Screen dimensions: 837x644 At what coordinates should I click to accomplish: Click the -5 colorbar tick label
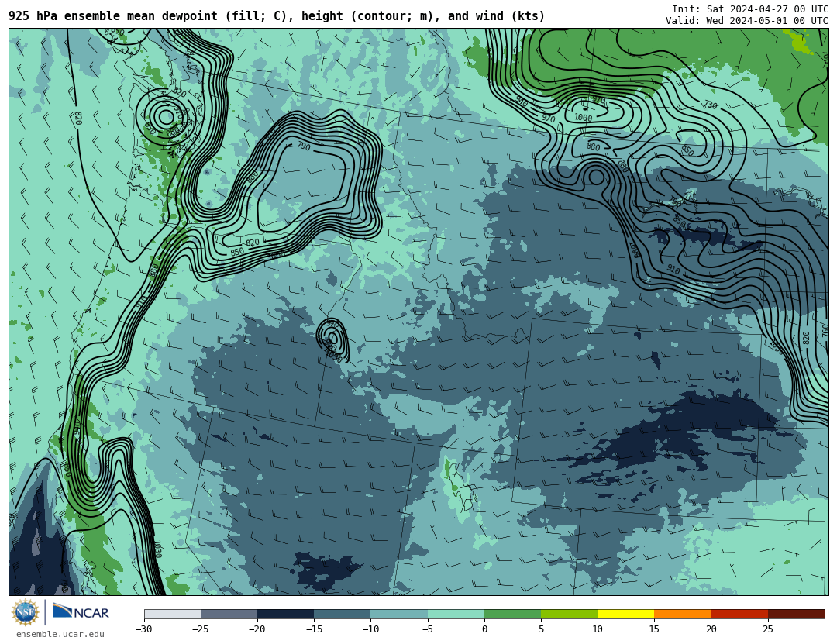tap(427, 629)
